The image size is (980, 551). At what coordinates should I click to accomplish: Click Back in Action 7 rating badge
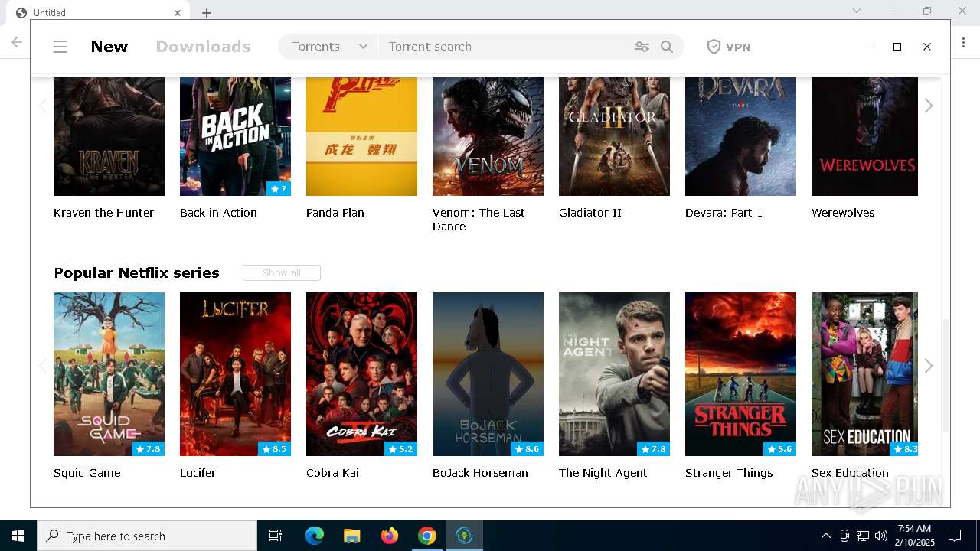tap(279, 189)
